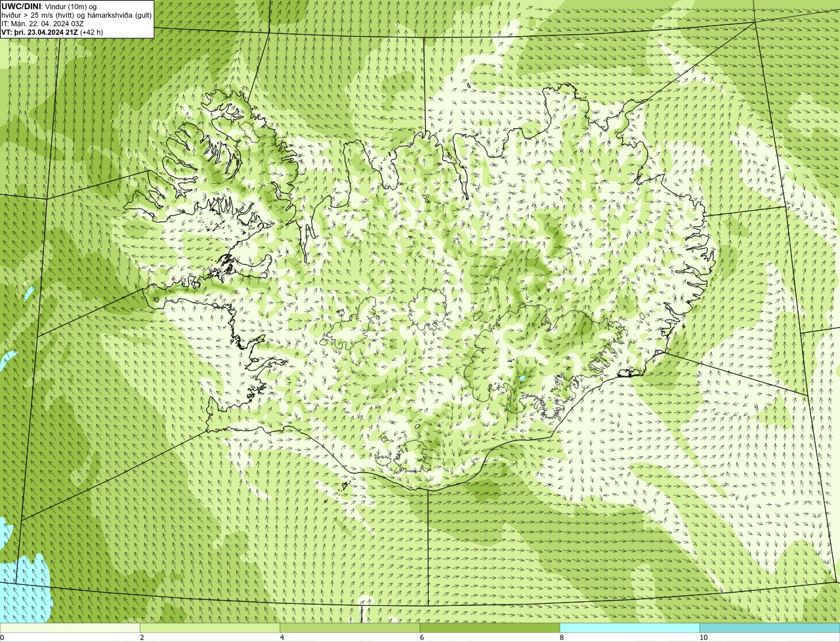Viewport: 840px width, 642px height.
Task: Click the 'IT: Mán. 22. 04. 2024 03Z' line
Action: (x=43, y=24)
